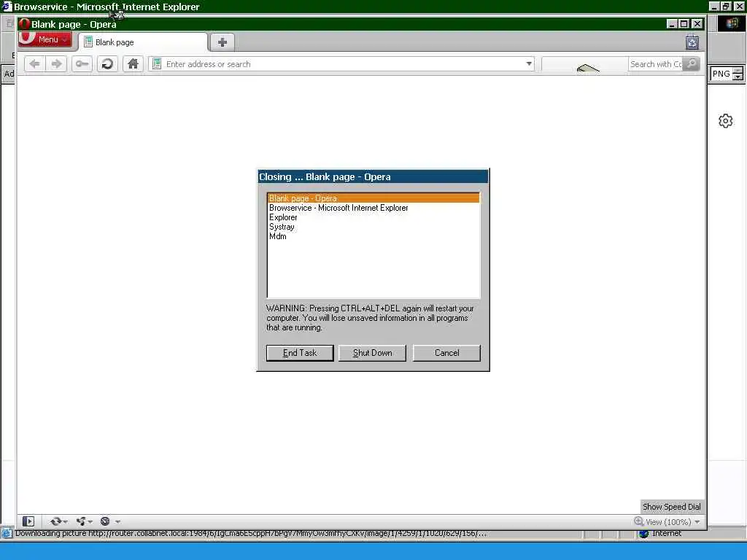Click the zoom magnifier icon beside View

(639, 521)
